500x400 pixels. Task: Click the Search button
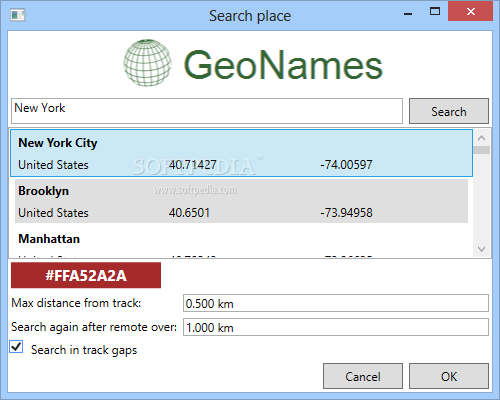pos(449,111)
